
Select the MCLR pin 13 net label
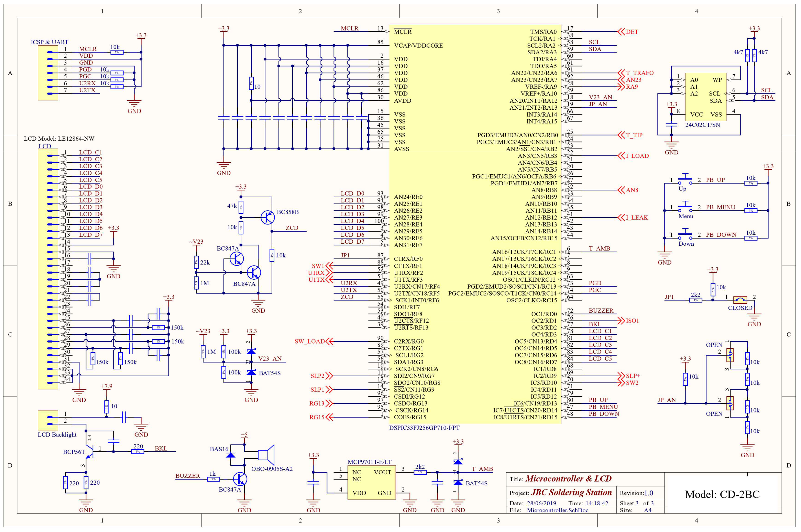point(350,28)
